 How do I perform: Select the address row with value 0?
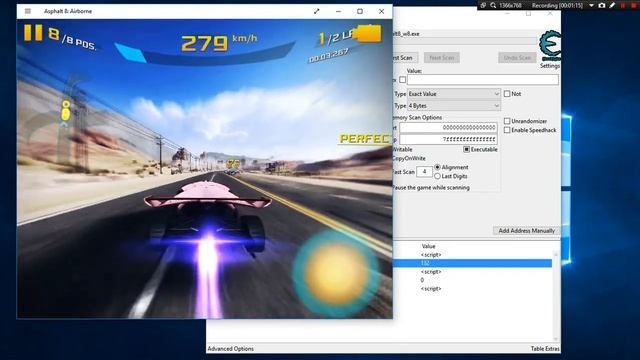pos(472,280)
